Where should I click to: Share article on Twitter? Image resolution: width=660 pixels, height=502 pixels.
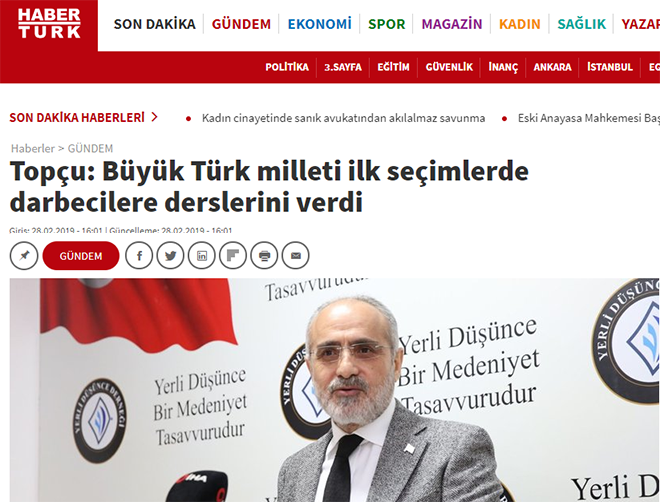tap(170, 255)
